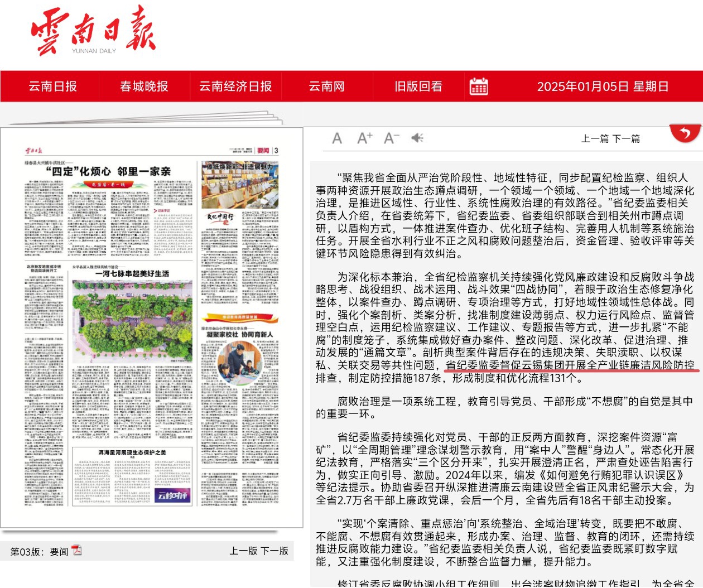703x588 pixels.
Task: Go to 云南网 from navigation
Action: pyautogui.click(x=327, y=86)
